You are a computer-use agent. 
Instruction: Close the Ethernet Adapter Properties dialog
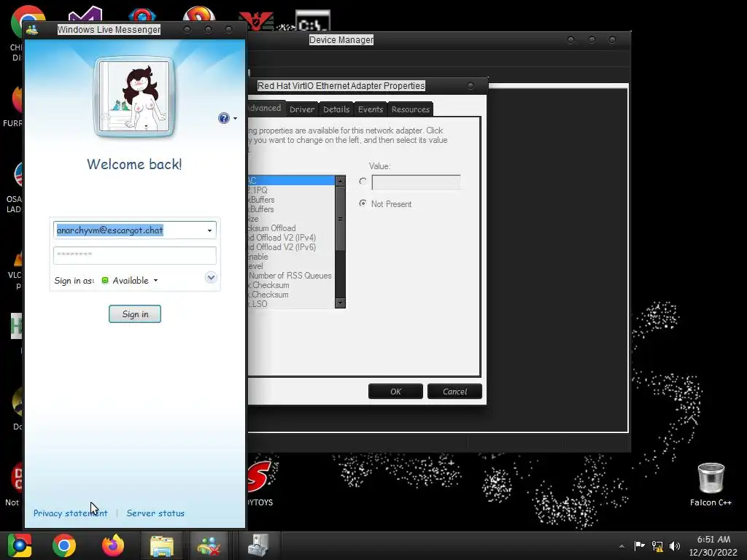pyautogui.click(x=471, y=86)
